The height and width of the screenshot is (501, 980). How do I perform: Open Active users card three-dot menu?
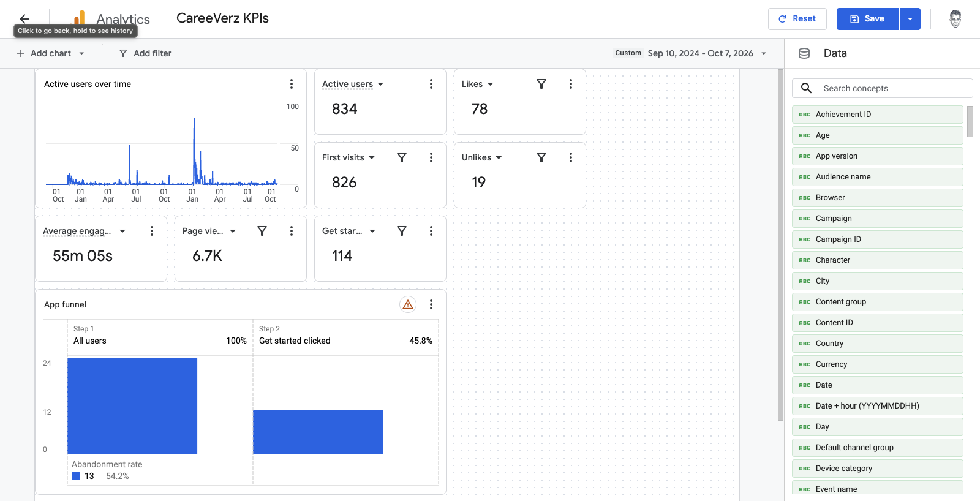[431, 84]
